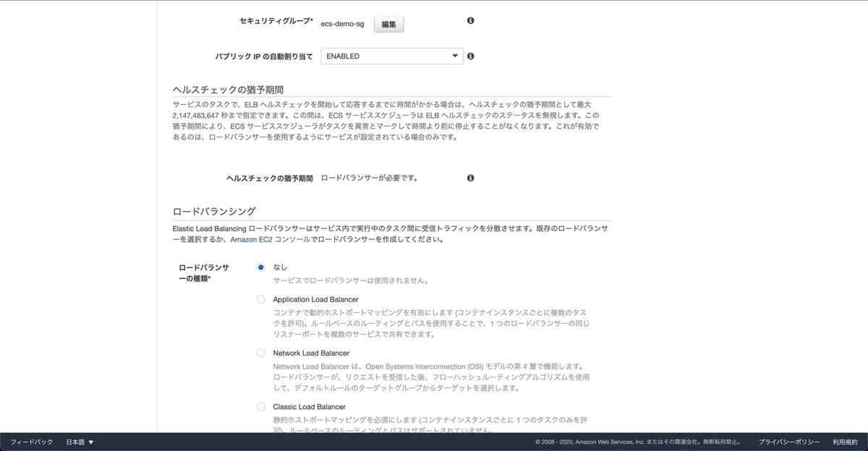Click the info icon beside ヘルスチェックの猶予期間
Image resolution: width=868 pixels, height=451 pixels.
click(x=470, y=177)
